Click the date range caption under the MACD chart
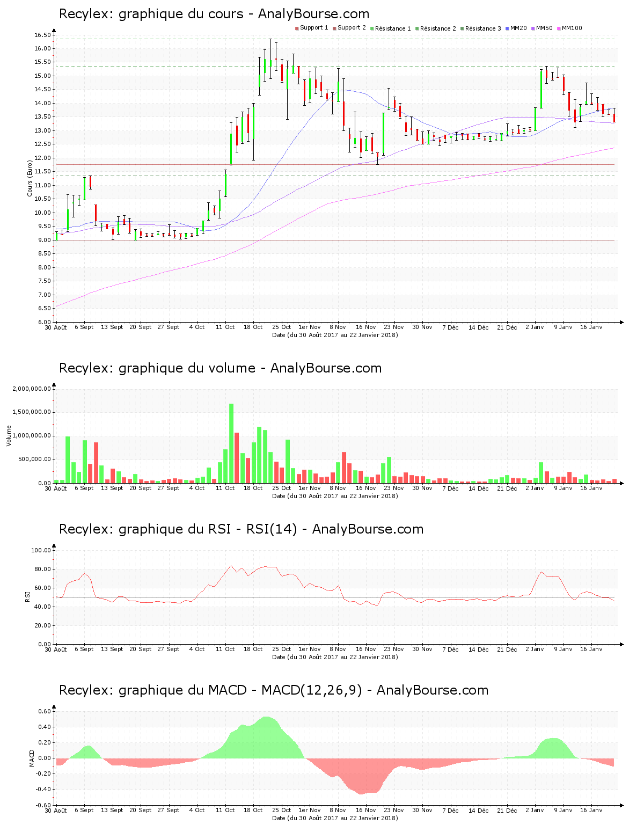 (x=335, y=818)
